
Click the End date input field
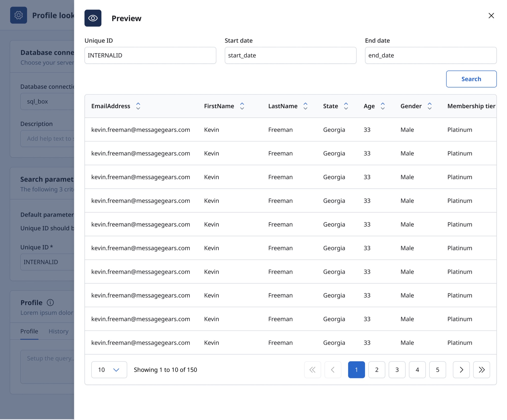coord(431,55)
